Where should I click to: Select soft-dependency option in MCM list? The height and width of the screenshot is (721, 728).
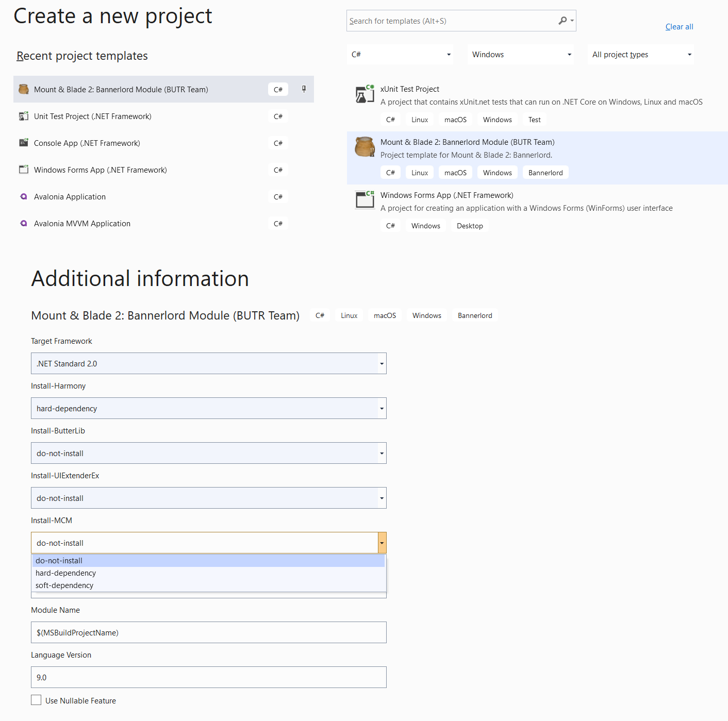[208, 585]
